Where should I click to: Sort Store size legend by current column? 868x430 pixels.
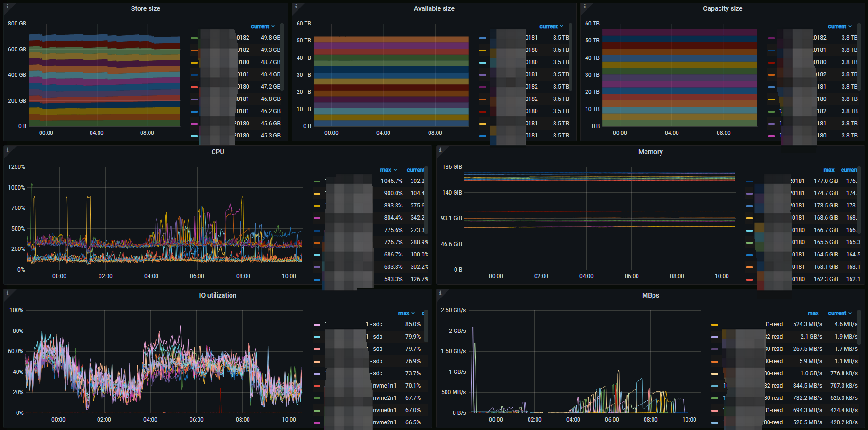[x=262, y=27]
